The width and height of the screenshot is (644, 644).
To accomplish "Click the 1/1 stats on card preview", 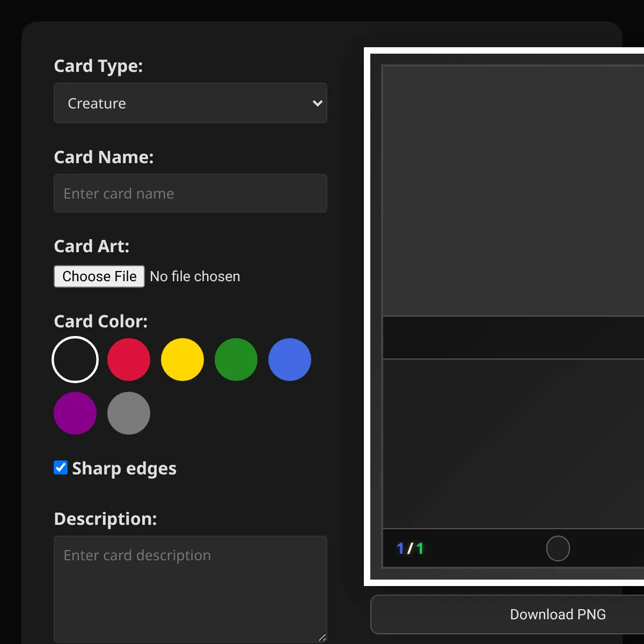I will point(410,548).
